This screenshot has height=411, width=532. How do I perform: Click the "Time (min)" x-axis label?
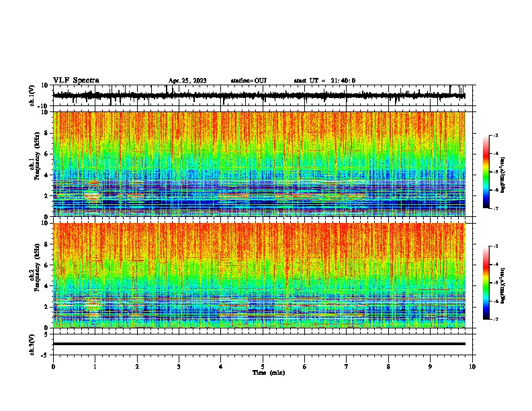click(x=269, y=373)
